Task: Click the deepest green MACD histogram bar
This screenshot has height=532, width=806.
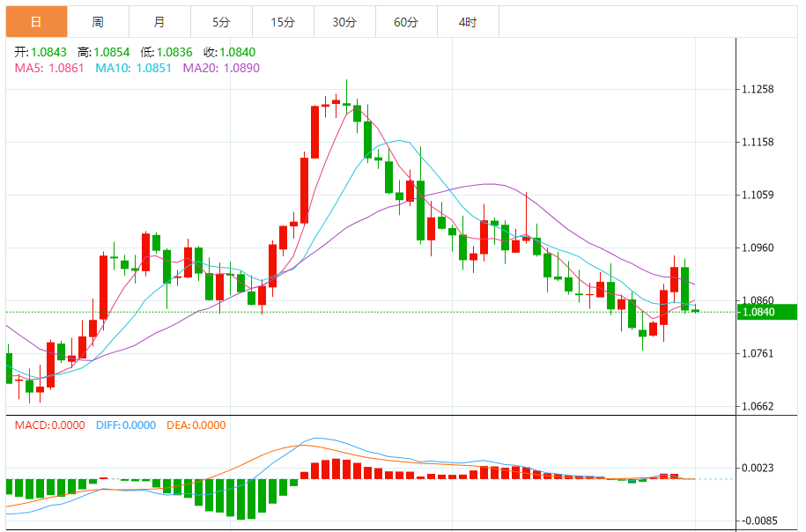Action: pos(240,499)
